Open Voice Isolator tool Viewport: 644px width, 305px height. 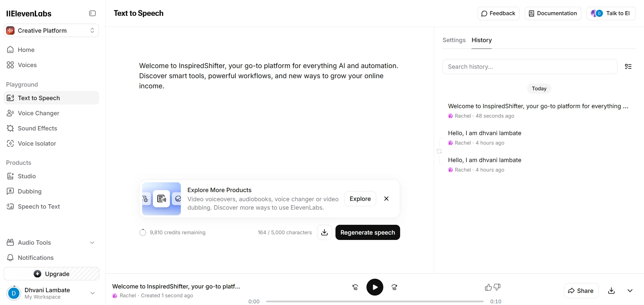(x=51, y=143)
